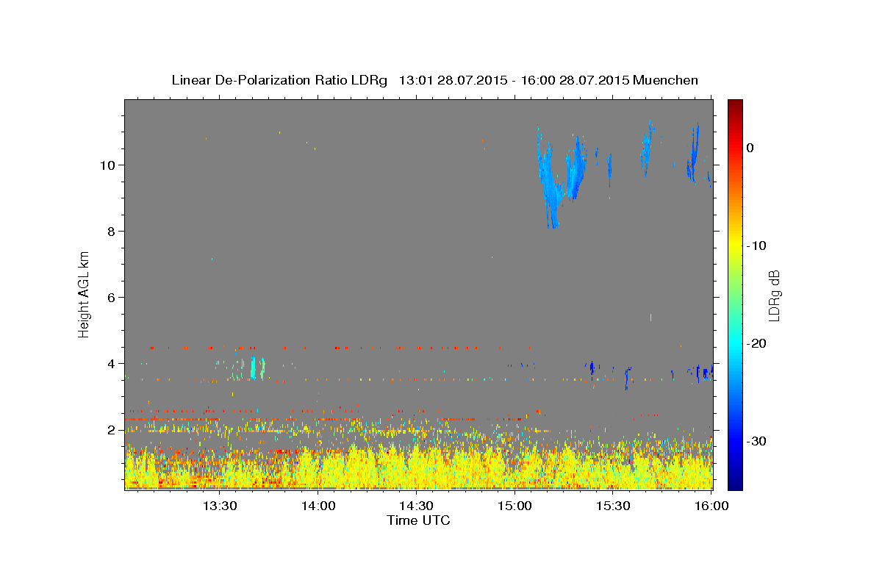The height and width of the screenshot is (588, 882).
Task: Click the 16:00 time tick label
Action: [x=711, y=506]
